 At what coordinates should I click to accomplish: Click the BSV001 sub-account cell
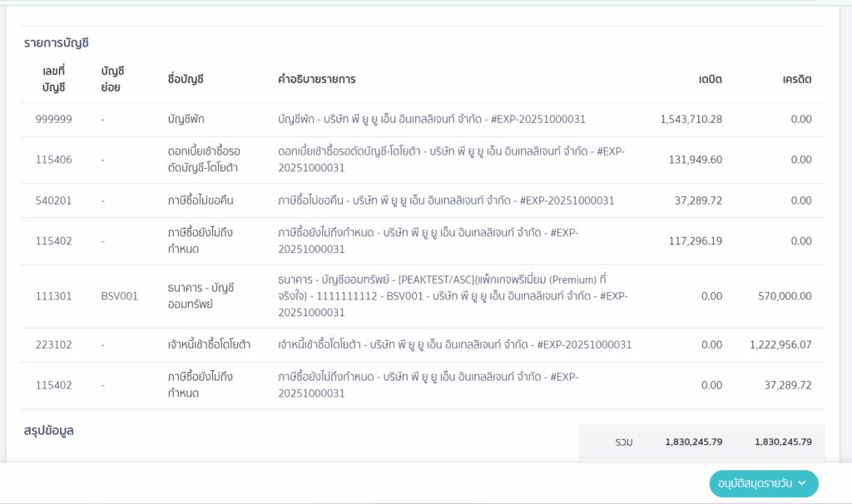pos(119,296)
